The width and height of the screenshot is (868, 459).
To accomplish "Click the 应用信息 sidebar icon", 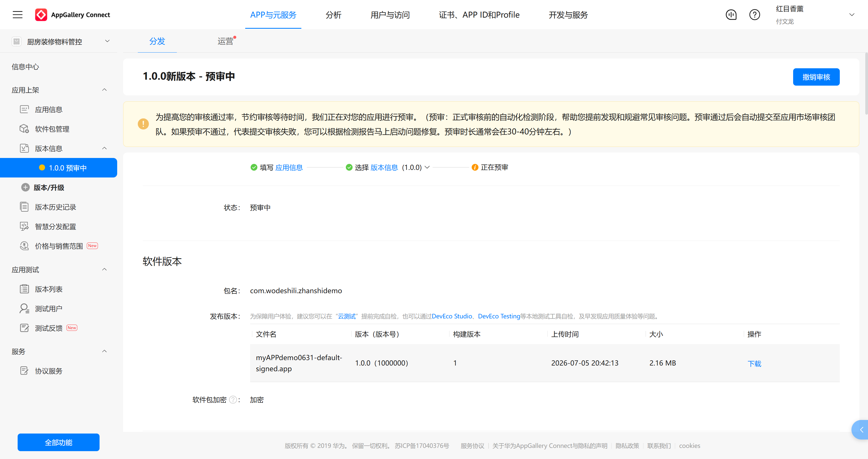I will (x=24, y=109).
